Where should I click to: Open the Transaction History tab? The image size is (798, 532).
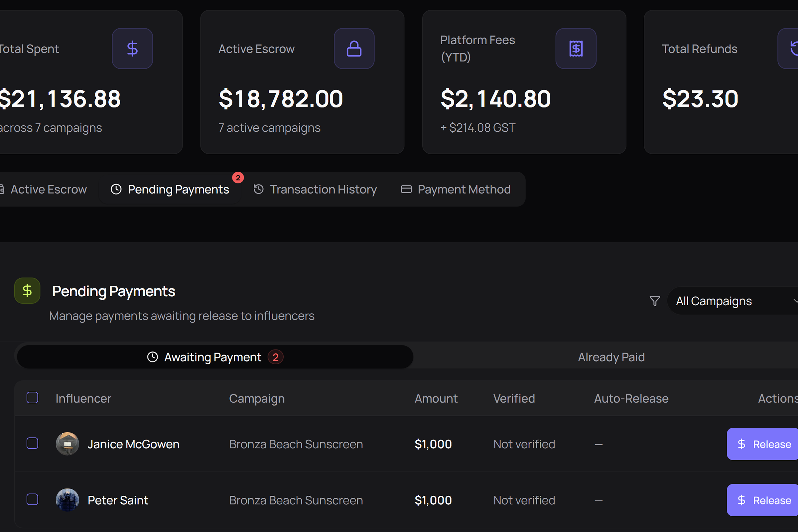coord(323,189)
